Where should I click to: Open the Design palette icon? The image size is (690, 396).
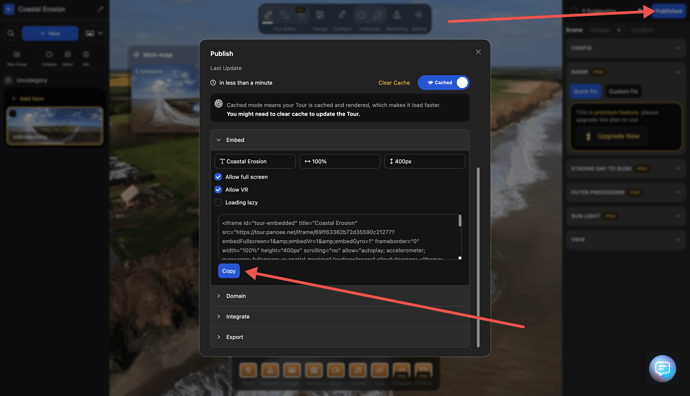click(320, 15)
